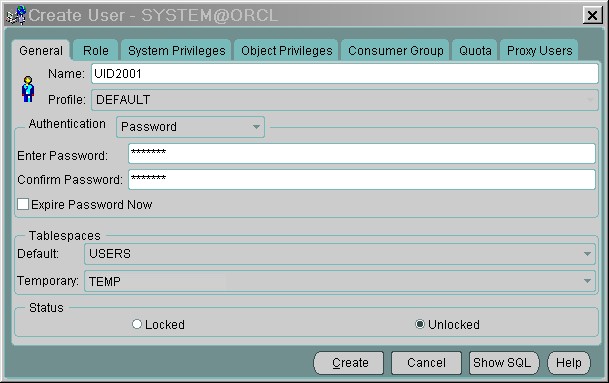609x383 pixels.
Task: Expand the Temporary tablespace TEMP dropdown
Action: pyautogui.click(x=339, y=281)
